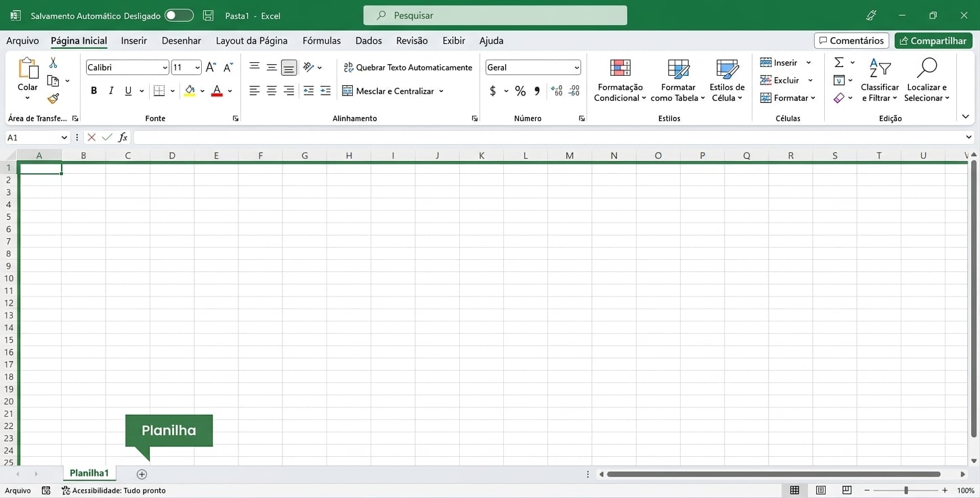Switch to the Fórmulas tab

322,41
